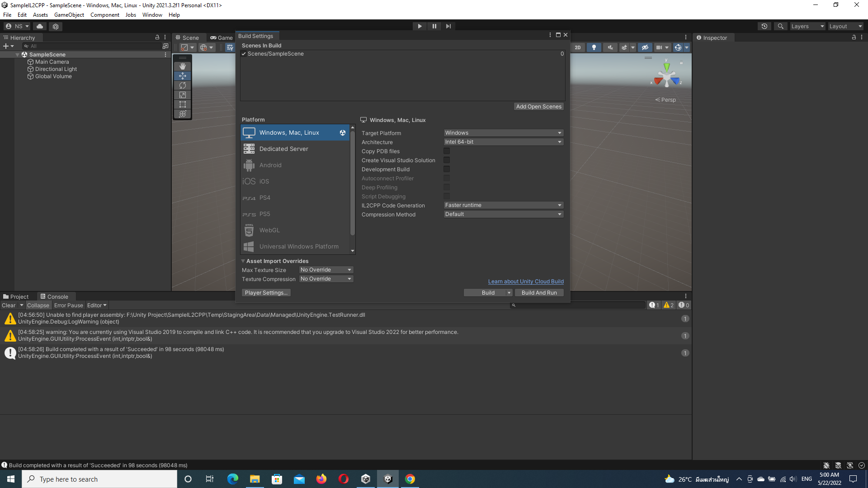This screenshot has height=488, width=868.
Task: Enable the Development Build checkbox
Action: pos(446,169)
